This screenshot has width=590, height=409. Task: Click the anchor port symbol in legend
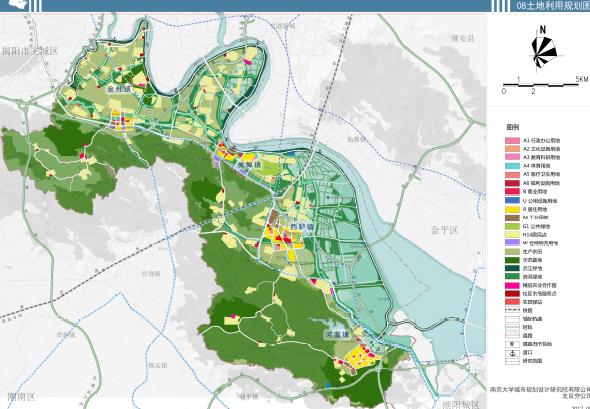coord(512,353)
